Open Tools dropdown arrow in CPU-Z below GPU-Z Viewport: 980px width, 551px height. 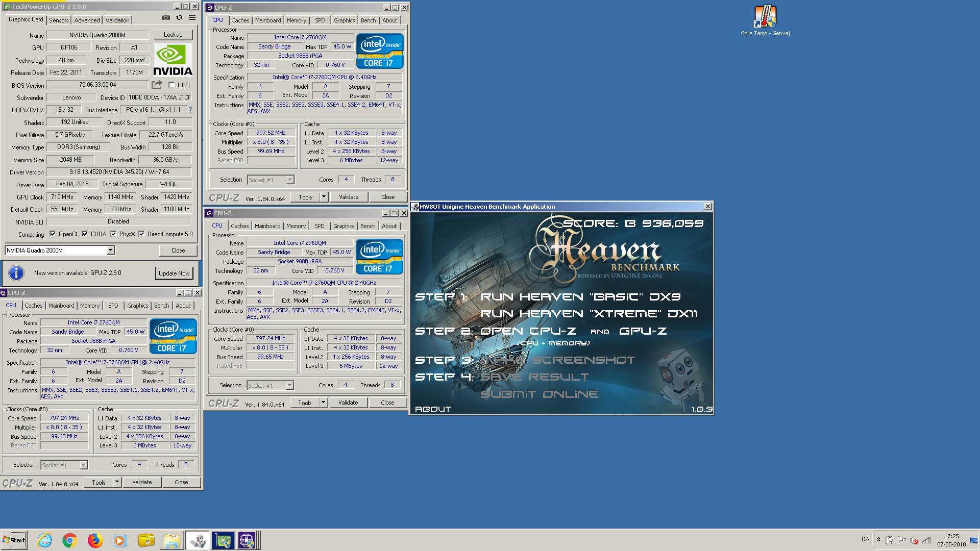point(116,482)
